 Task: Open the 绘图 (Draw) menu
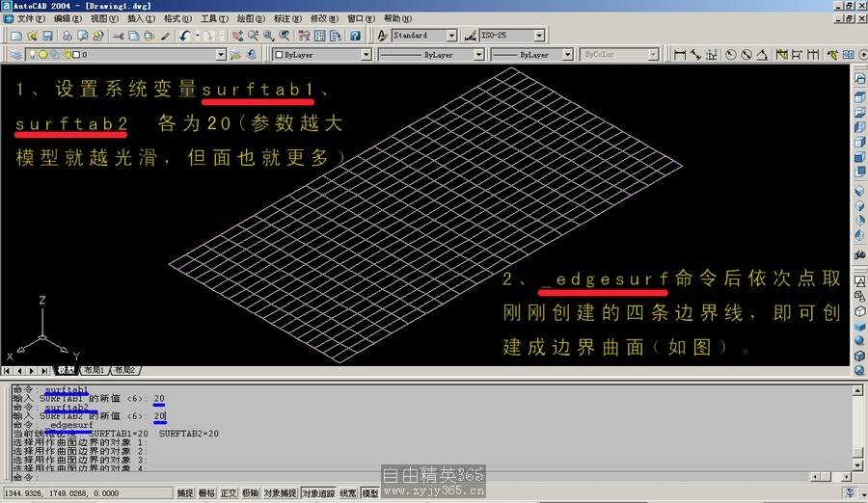250,18
